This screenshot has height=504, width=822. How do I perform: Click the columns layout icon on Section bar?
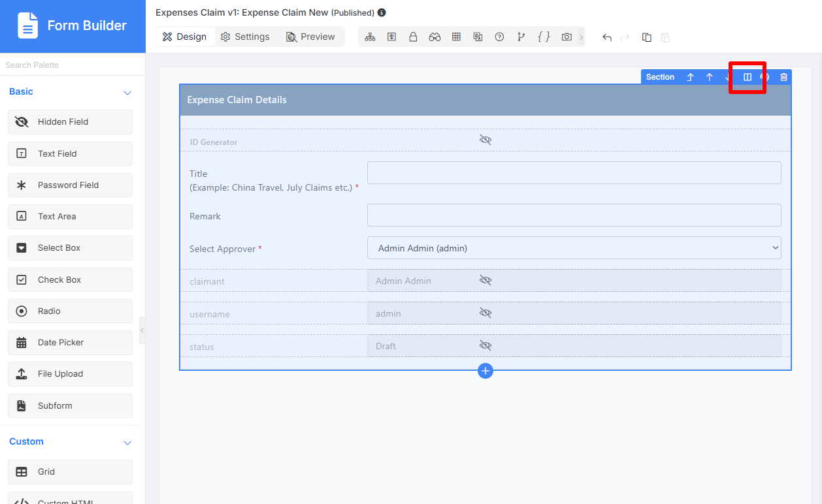748,77
